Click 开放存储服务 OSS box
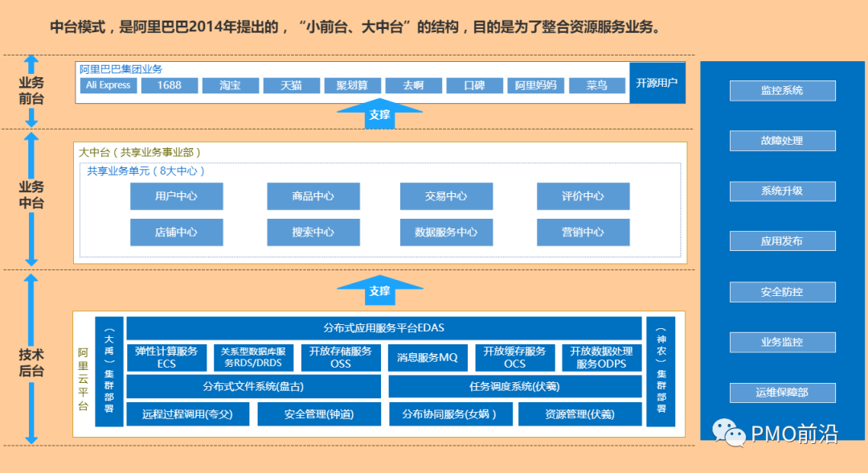The width and height of the screenshot is (868, 473). (341, 358)
